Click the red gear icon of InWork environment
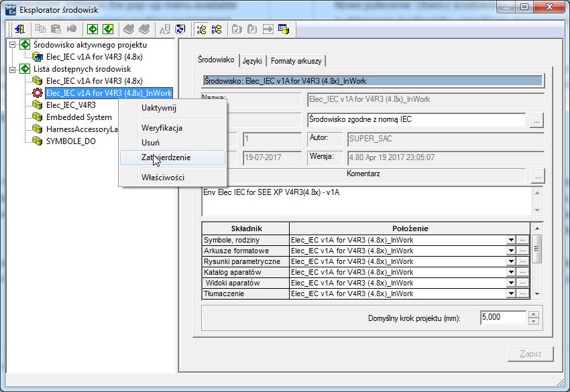 (x=37, y=92)
